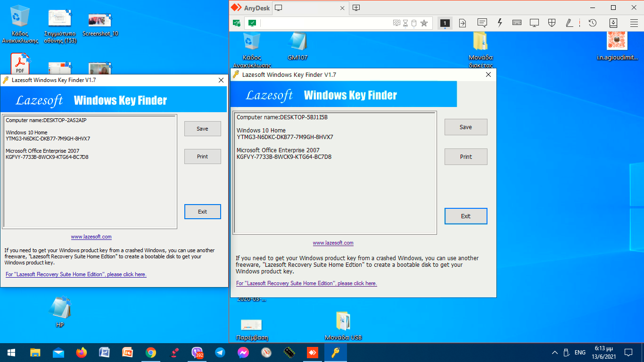Open AnyDesk keyboard settings icon
The image size is (644, 362).
(x=517, y=23)
